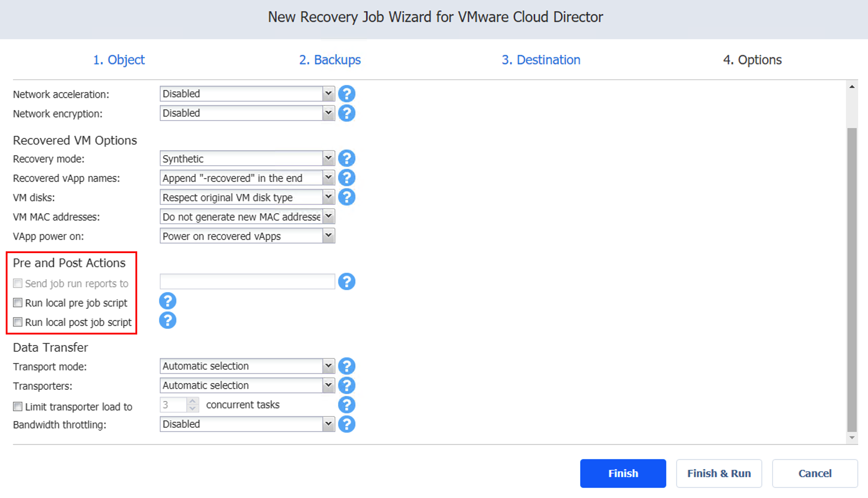Click the vertical scrollbar thumb
The width and height of the screenshot is (868, 498).
[852, 280]
